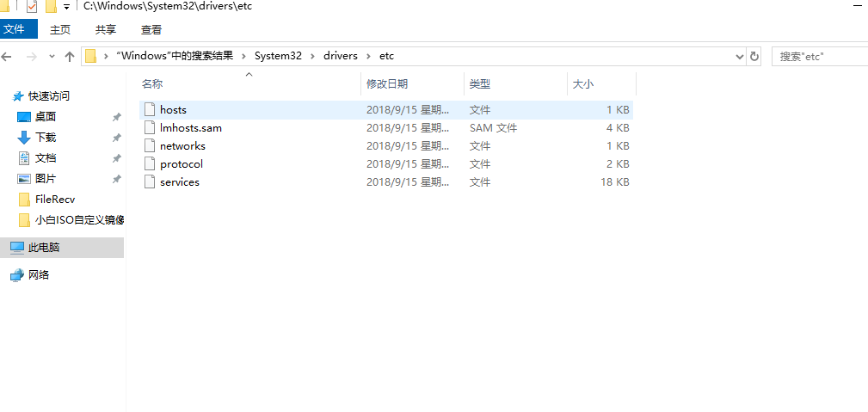This screenshot has width=868, height=412.
Task: Click the 搜索"etc" search box
Action: pos(820,56)
